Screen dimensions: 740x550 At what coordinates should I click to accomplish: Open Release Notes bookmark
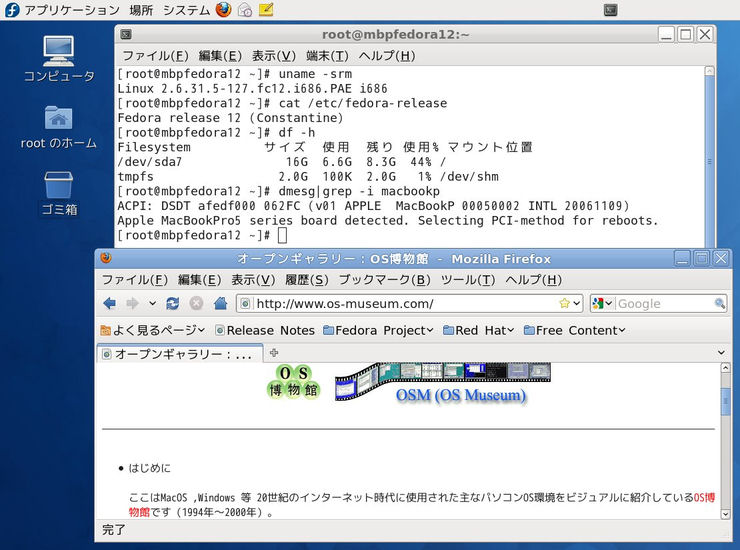pyautogui.click(x=265, y=330)
